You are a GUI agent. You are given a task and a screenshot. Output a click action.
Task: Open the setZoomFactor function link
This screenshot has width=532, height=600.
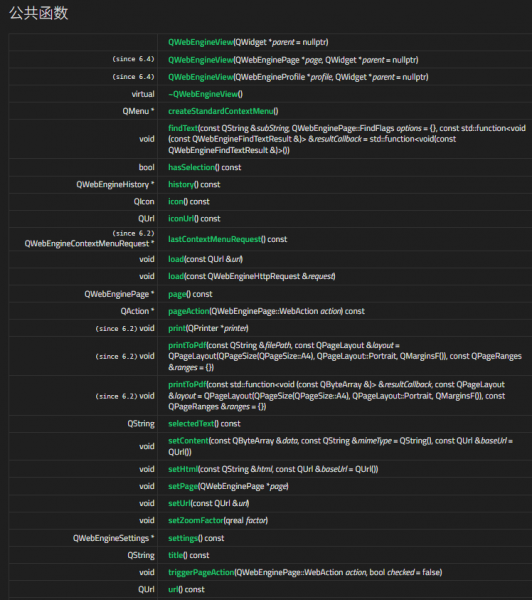click(196, 520)
